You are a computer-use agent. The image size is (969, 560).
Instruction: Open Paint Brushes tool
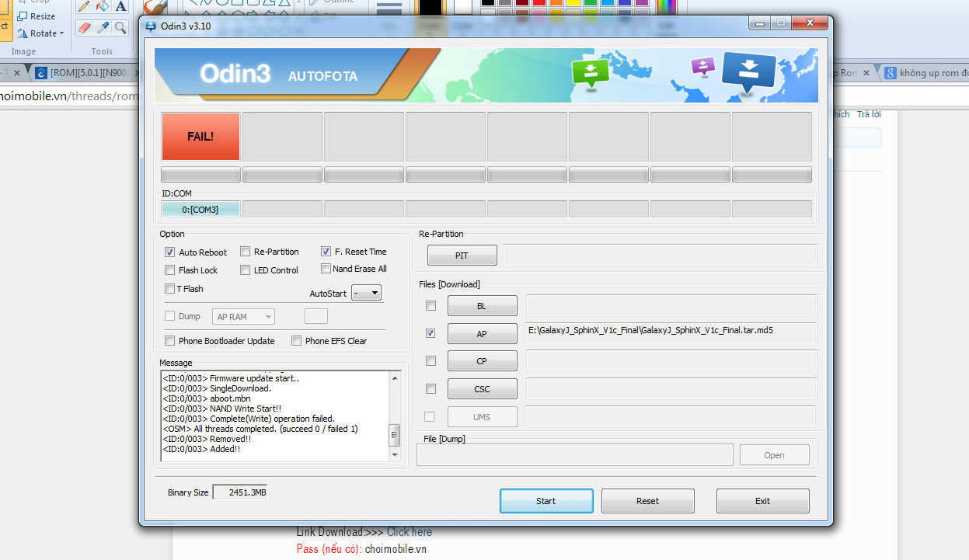155,7
